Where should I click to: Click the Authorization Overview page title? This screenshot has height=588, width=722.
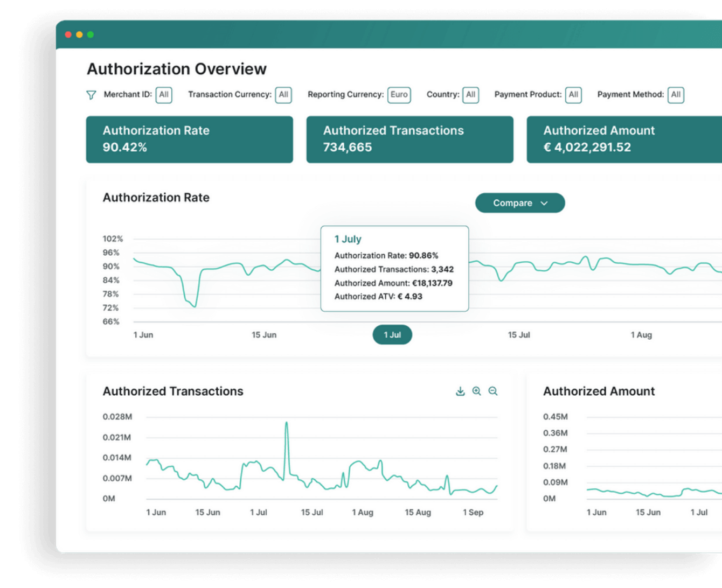[177, 69]
